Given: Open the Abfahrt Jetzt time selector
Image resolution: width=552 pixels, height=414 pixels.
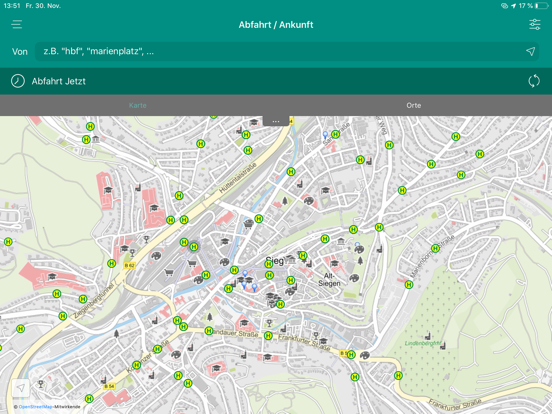Looking at the screenshot, I should [x=58, y=81].
